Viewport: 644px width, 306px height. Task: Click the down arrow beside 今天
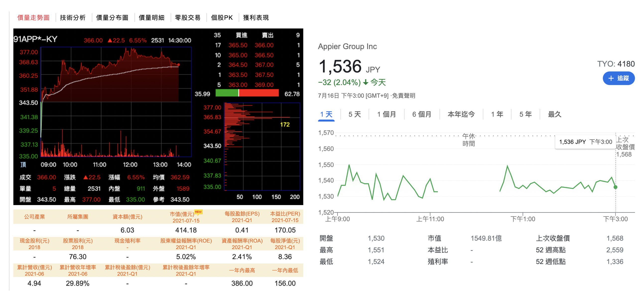click(x=366, y=82)
